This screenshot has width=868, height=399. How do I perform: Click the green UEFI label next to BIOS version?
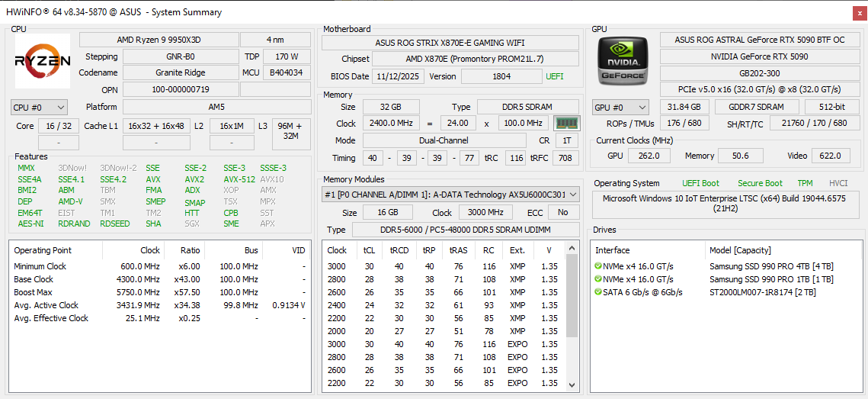(555, 76)
